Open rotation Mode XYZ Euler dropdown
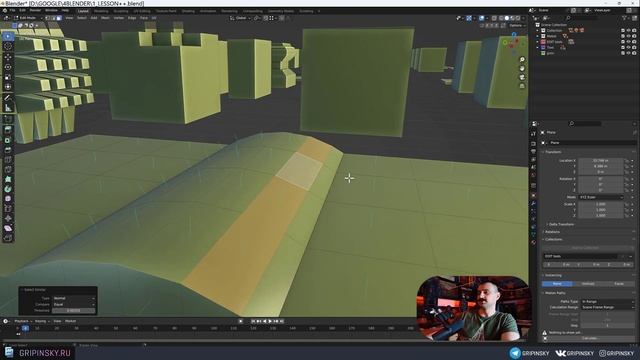This screenshot has height=360, width=640. pyautogui.click(x=601, y=197)
